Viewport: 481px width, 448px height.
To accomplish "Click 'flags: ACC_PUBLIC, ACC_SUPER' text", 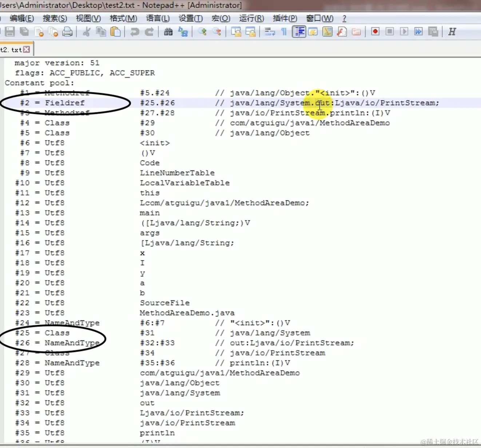I will [x=85, y=73].
